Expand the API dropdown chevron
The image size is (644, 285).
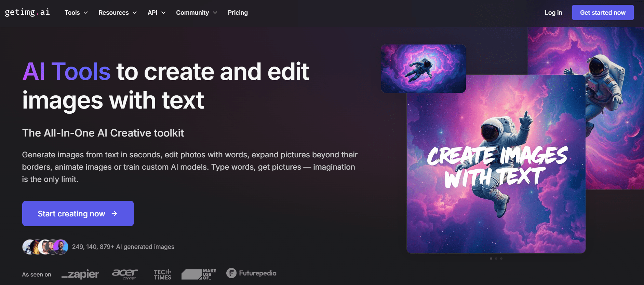pyautogui.click(x=163, y=13)
